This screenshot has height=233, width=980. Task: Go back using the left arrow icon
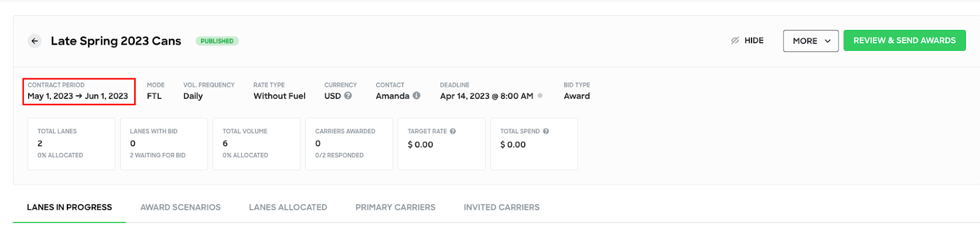35,41
